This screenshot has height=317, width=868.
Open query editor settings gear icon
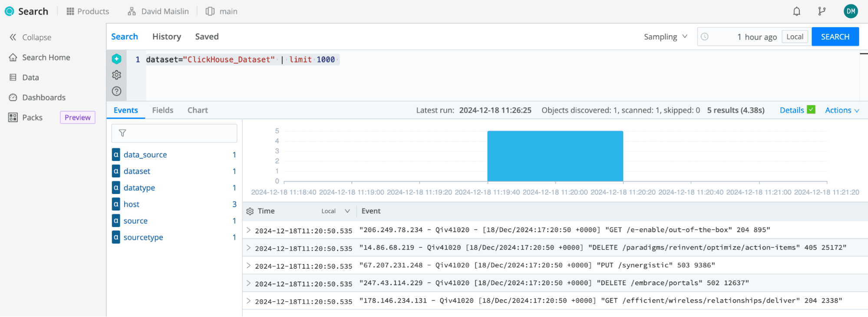[x=116, y=75]
